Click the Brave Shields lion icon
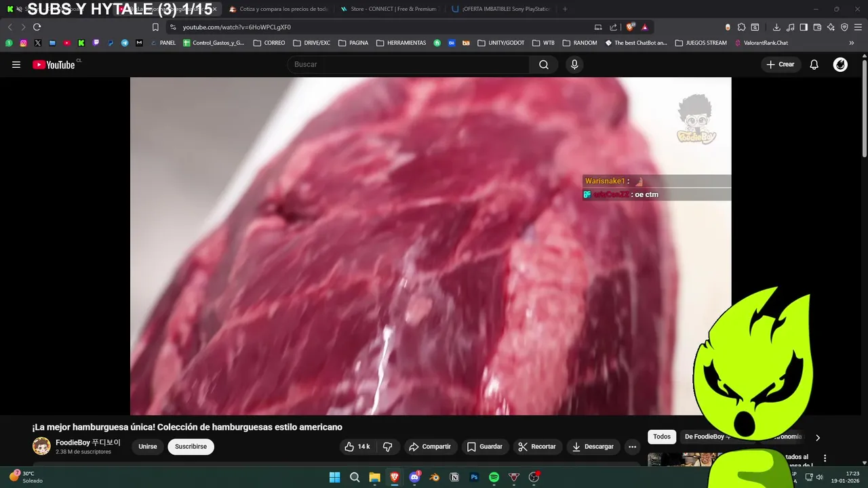 tap(630, 27)
